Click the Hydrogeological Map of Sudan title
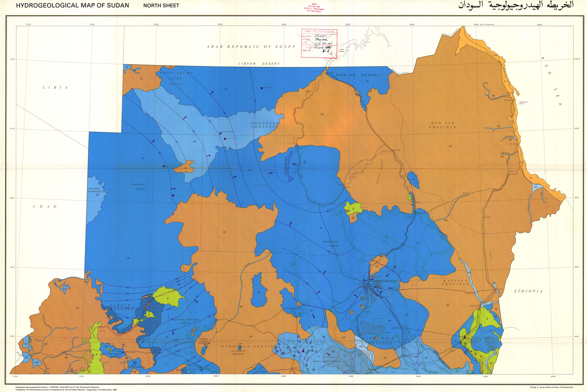This screenshot has width=587, height=392. pyautogui.click(x=73, y=6)
